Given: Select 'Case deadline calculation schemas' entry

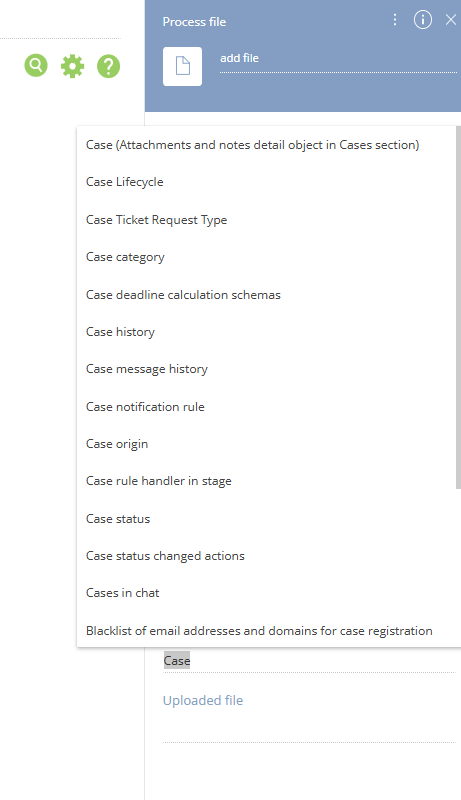Looking at the screenshot, I should coord(266,295).
